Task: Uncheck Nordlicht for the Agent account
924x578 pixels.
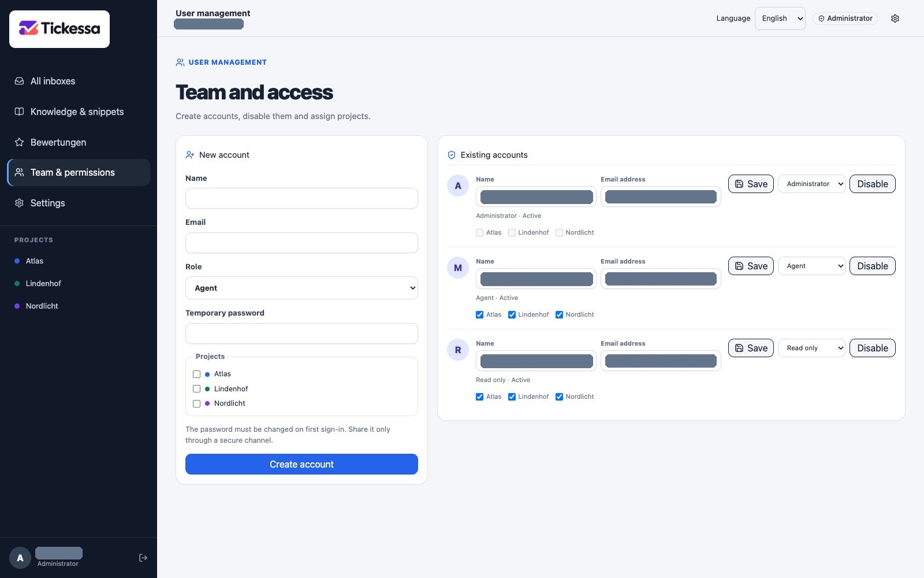Action: click(559, 314)
